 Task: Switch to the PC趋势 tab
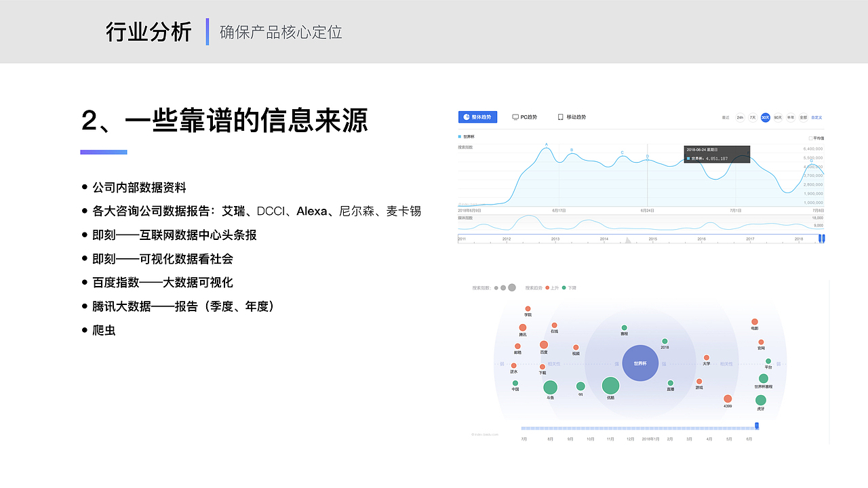point(524,117)
